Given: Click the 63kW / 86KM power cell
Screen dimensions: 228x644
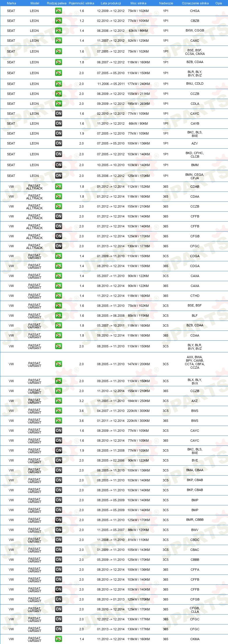Looking at the screenshot, I should pos(138,31).
